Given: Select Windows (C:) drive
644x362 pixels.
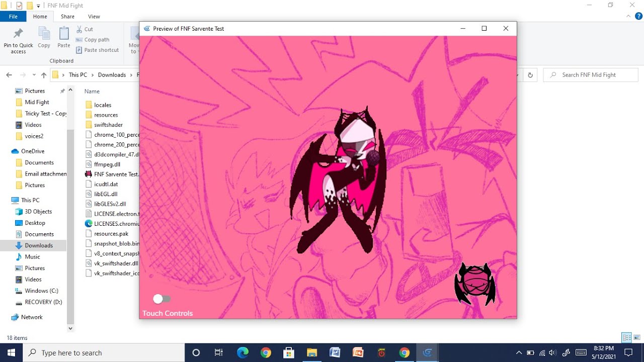Looking at the screenshot, I should (x=41, y=291).
